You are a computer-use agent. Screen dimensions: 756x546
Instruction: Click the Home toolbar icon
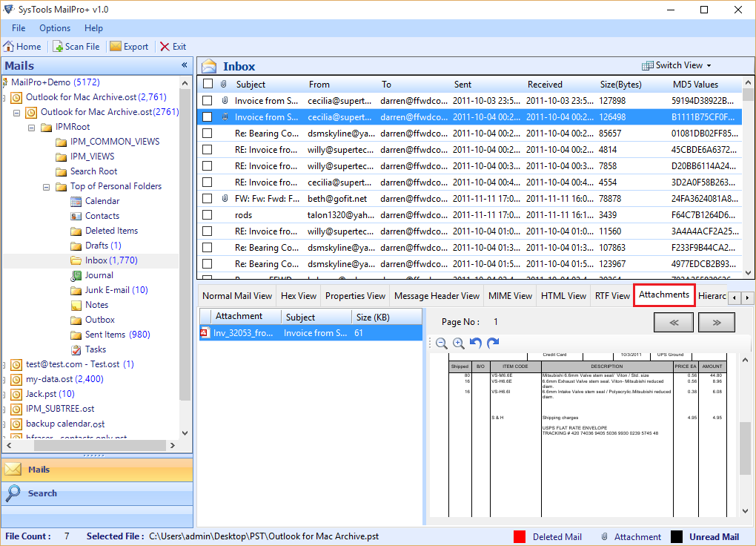tap(9, 47)
